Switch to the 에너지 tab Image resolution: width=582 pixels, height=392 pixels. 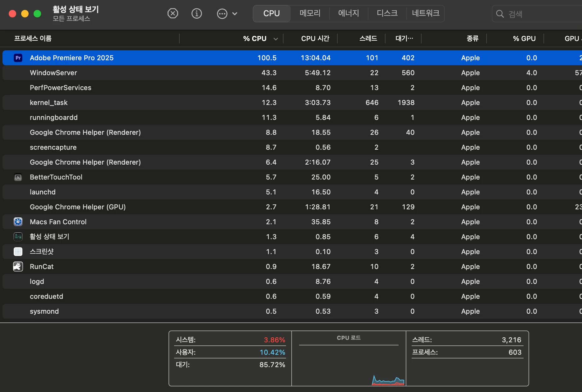click(349, 13)
